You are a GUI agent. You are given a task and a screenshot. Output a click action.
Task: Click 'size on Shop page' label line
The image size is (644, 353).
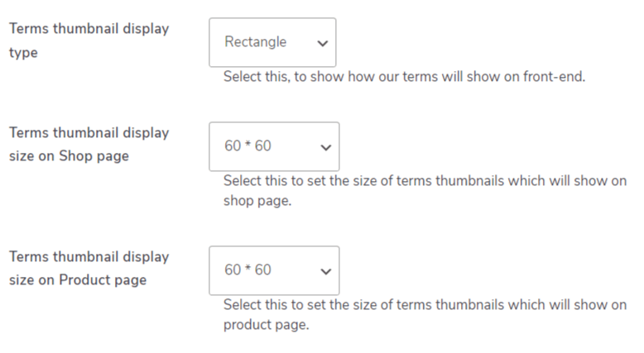[69, 156]
